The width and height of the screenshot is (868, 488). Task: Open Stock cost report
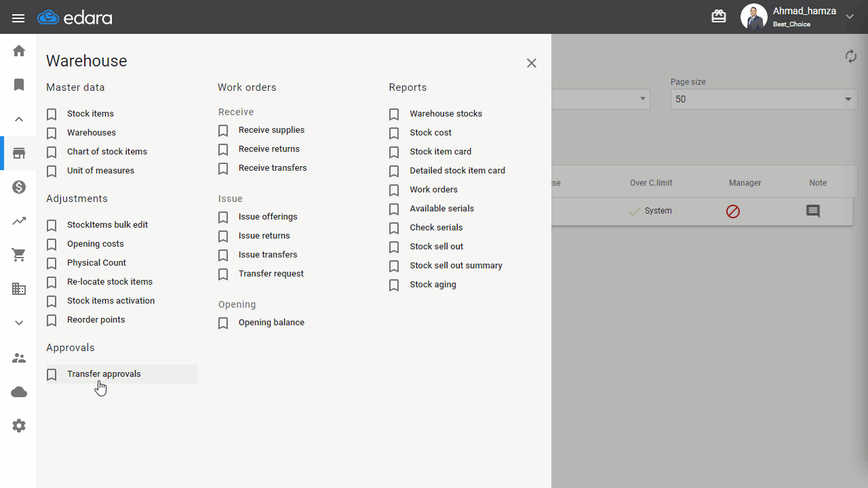click(431, 133)
